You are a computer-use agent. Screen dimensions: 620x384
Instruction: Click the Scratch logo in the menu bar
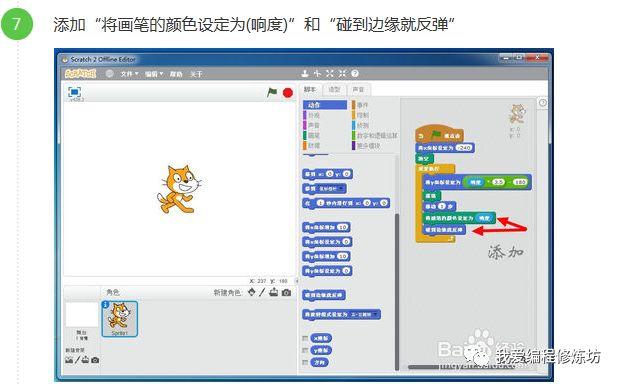81,74
